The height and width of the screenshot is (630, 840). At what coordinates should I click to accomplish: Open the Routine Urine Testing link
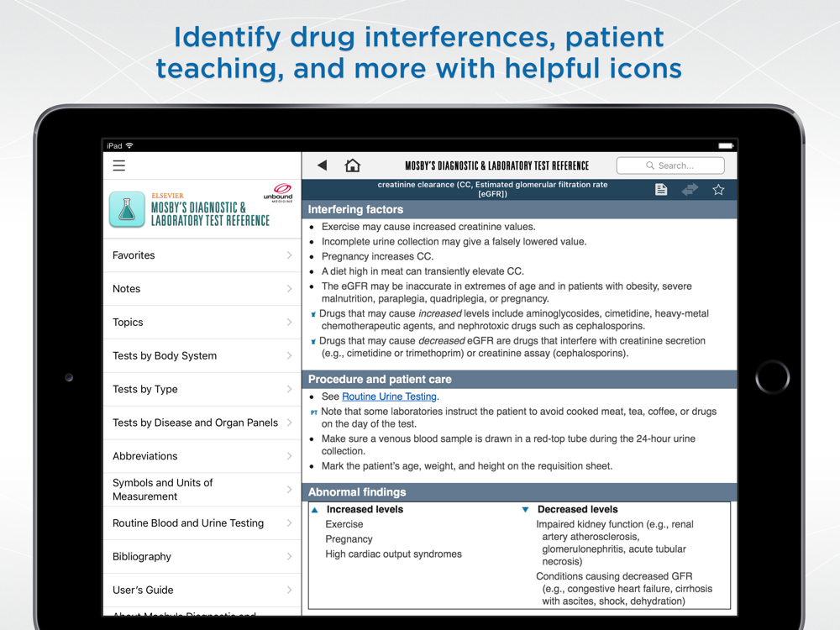[390, 396]
